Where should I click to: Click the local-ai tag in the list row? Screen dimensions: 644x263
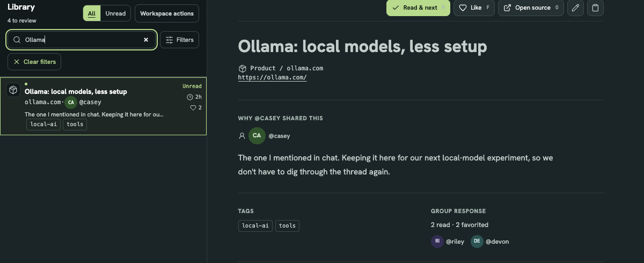43,125
